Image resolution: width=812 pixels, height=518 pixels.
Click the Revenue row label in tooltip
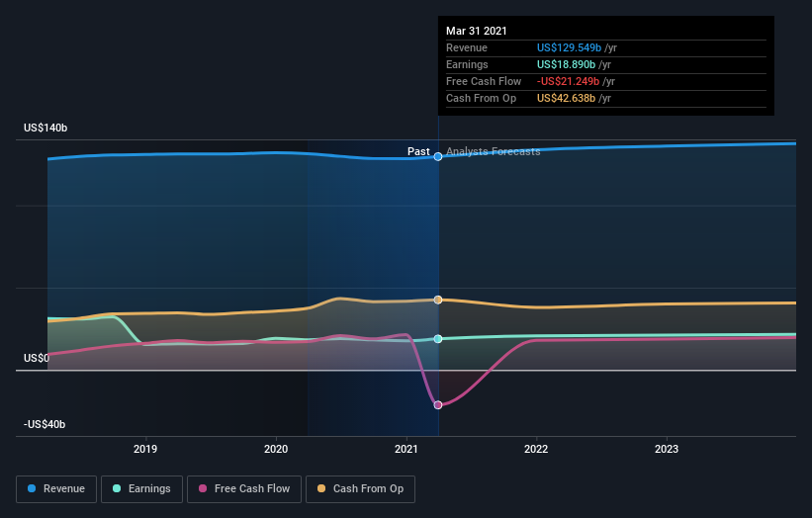tap(467, 47)
